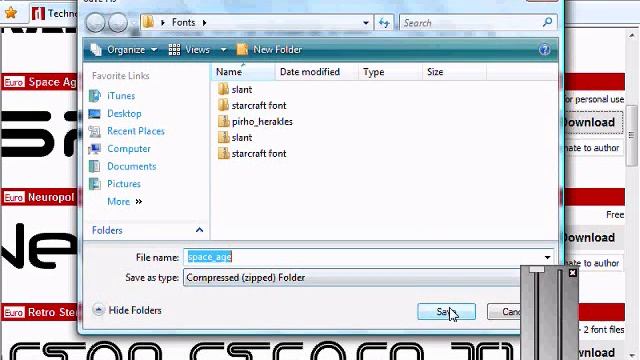
Task: Sort by Type column header
Action: coord(391,72)
